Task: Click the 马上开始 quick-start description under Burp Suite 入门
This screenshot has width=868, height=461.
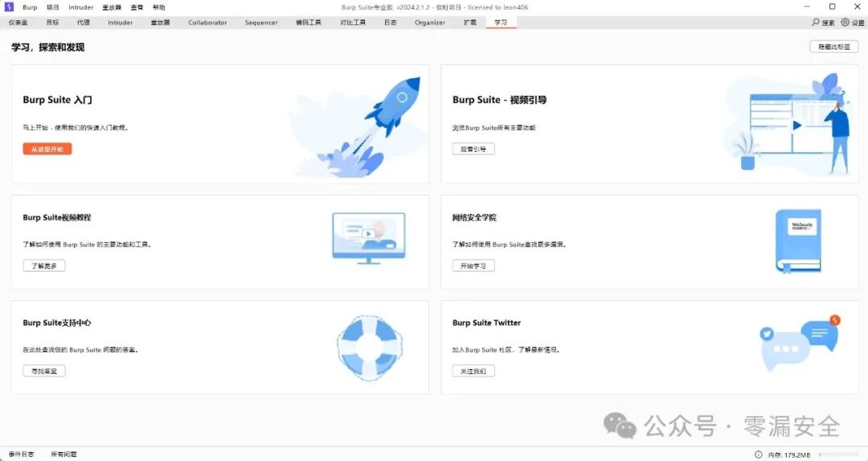Action: (x=76, y=127)
